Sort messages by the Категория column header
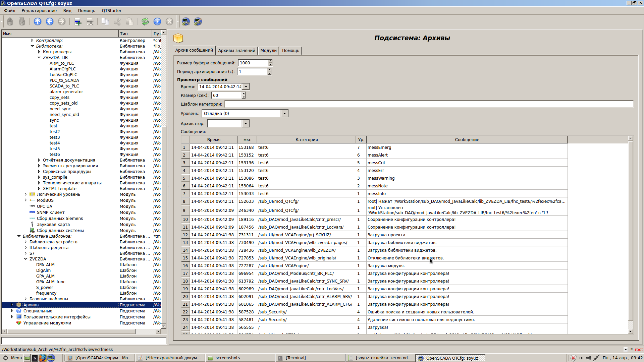The image size is (644, 362). click(306, 140)
